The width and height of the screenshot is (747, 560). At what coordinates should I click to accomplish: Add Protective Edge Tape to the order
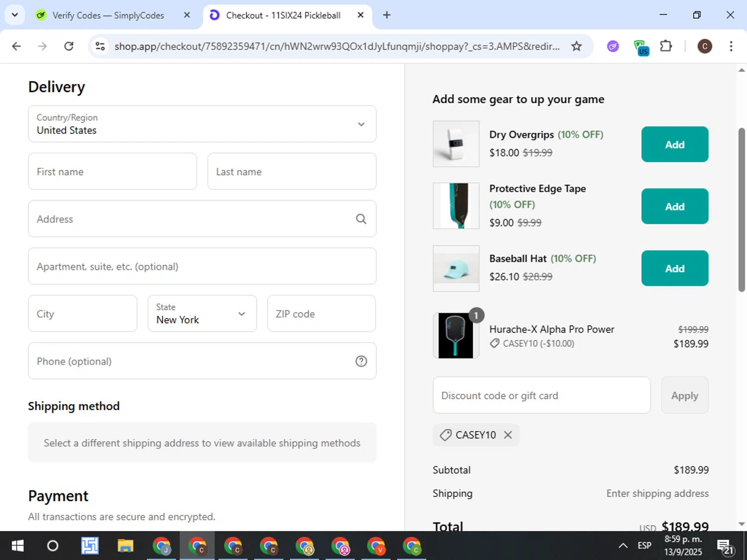(675, 206)
